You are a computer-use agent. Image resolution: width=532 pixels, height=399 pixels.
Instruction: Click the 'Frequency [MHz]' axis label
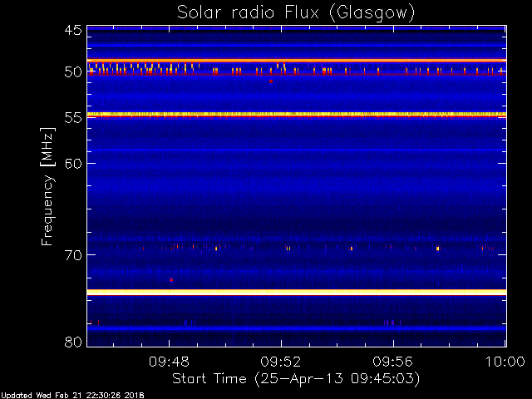coord(47,186)
